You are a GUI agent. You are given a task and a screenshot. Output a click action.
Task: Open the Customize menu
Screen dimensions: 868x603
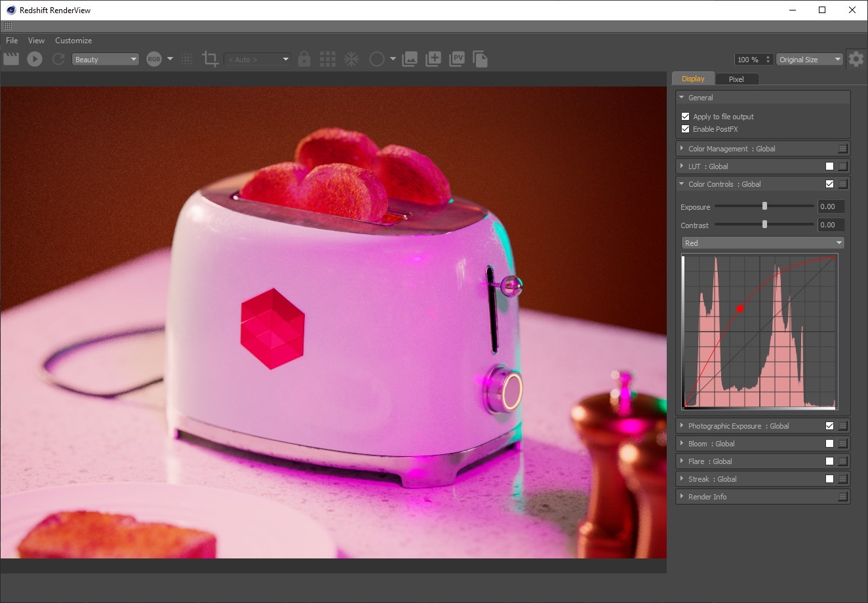click(x=73, y=40)
